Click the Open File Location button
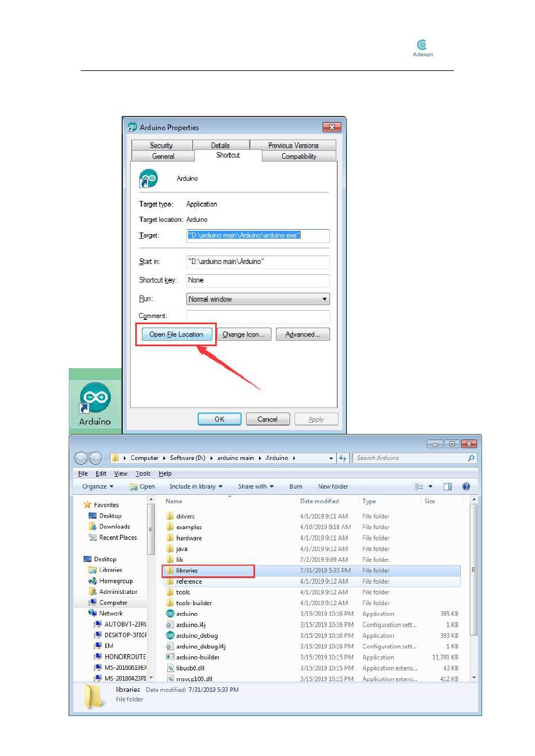The image size is (535, 756). tap(176, 334)
